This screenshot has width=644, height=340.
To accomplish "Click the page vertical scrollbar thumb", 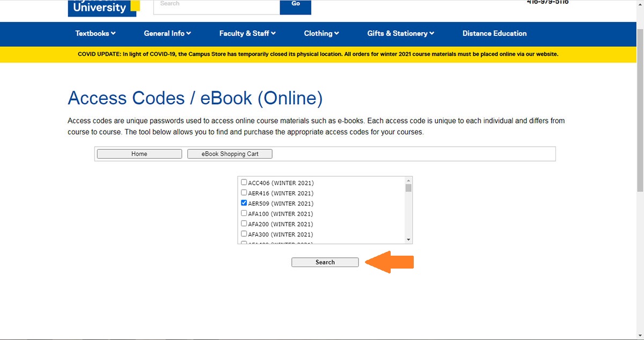I will click(x=640, y=110).
